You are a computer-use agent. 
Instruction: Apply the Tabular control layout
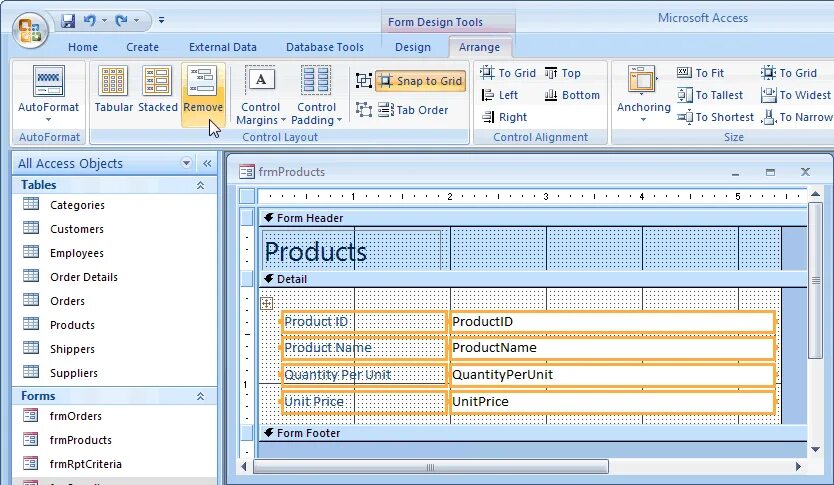[x=113, y=89]
